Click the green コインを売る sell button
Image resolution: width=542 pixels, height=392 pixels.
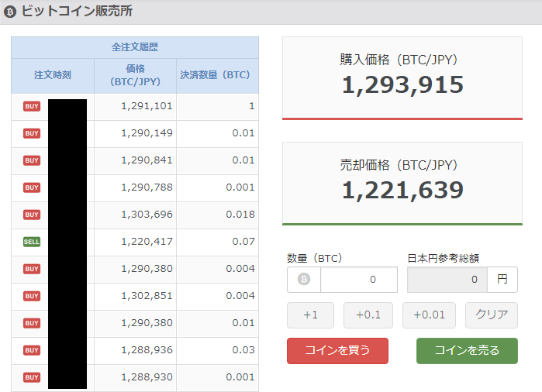[467, 351]
